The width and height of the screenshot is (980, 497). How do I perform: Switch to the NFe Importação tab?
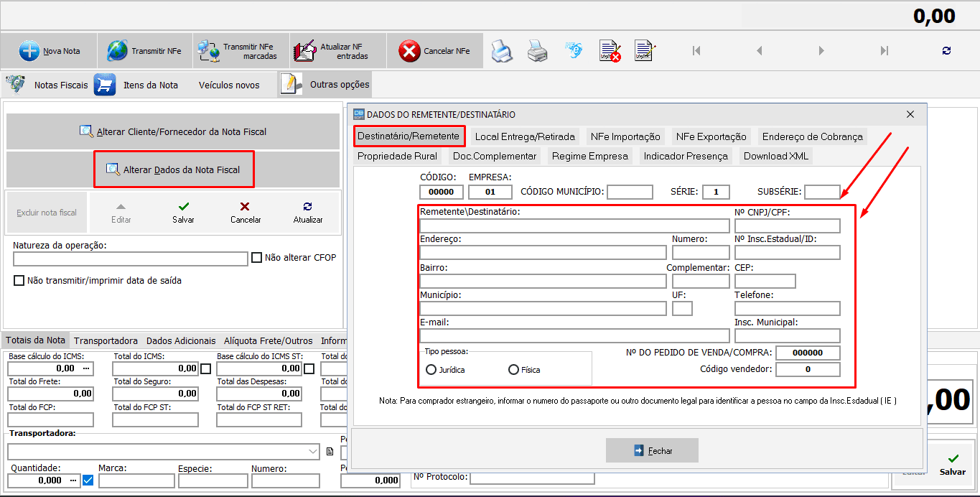tap(625, 136)
